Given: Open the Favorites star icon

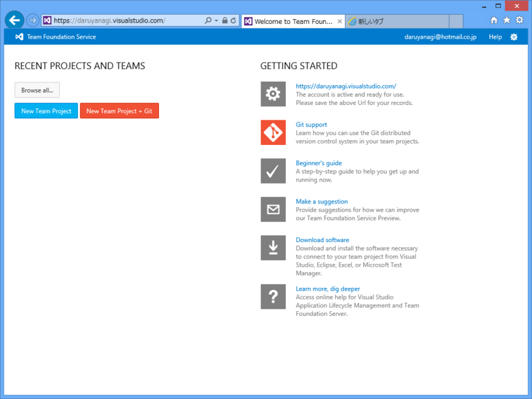Looking at the screenshot, I should pyautogui.click(x=507, y=20).
